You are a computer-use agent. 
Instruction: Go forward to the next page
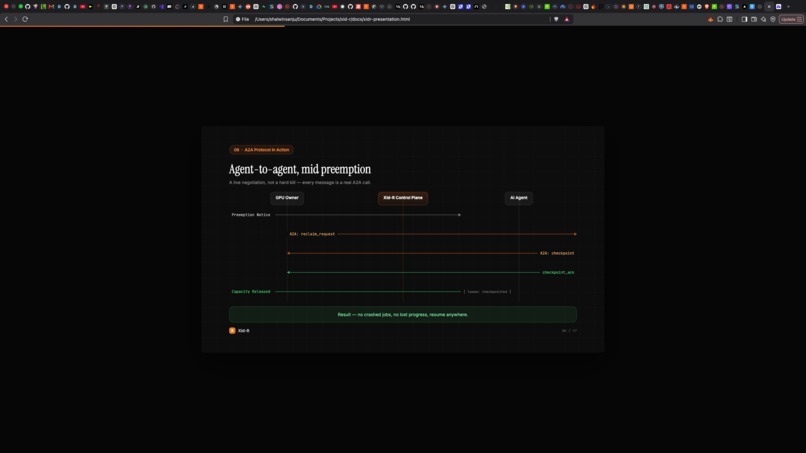tap(15, 19)
